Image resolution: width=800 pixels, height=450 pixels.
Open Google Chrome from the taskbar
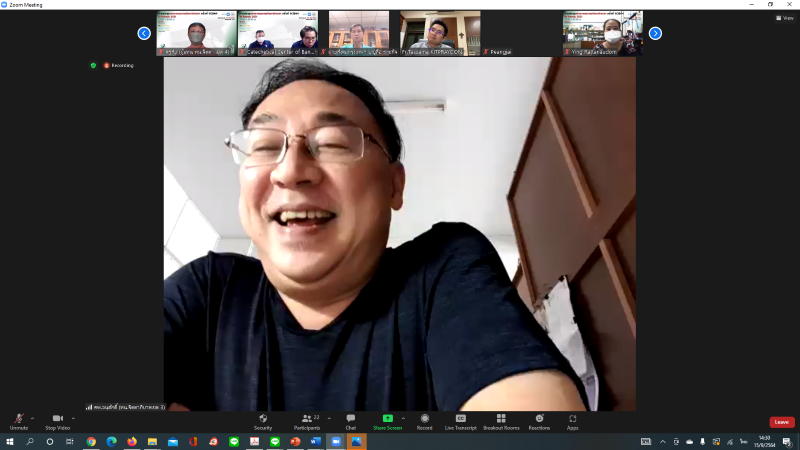(91, 442)
